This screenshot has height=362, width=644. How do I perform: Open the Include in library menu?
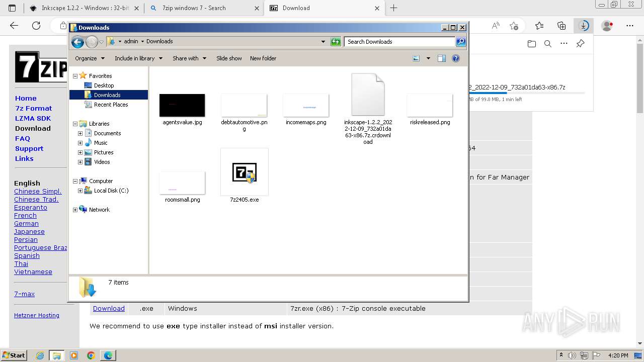point(138,58)
